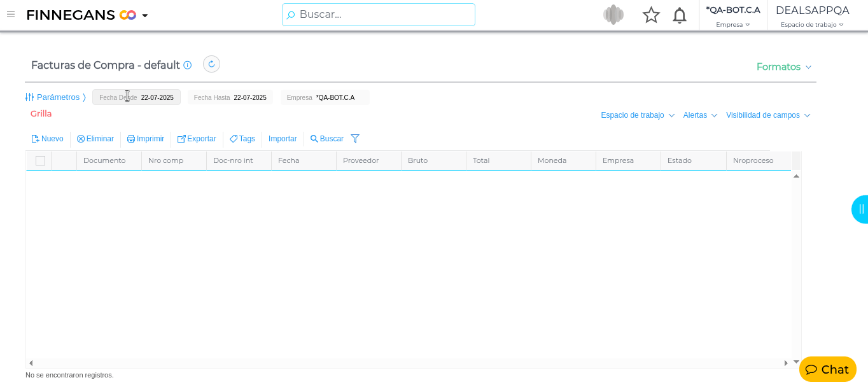868x387 pixels.
Task: Sort by Nro comp column header
Action: pyautogui.click(x=174, y=160)
